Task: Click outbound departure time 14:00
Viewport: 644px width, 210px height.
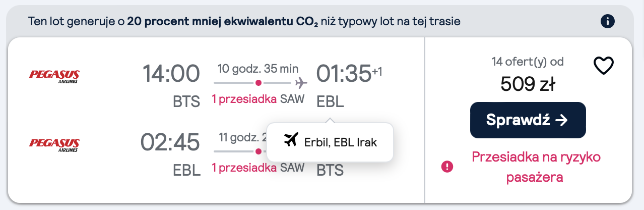Action: [172, 74]
